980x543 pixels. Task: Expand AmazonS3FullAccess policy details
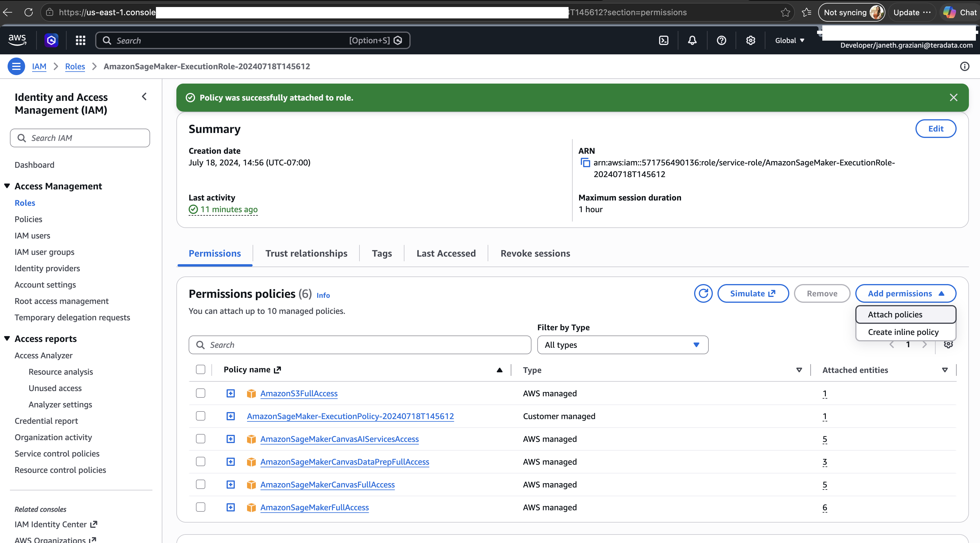pos(230,393)
